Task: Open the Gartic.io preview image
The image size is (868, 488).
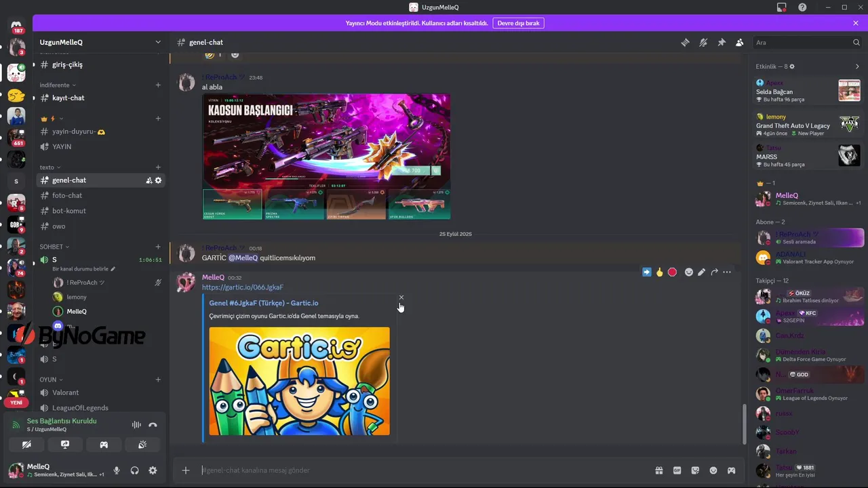Action: (299, 381)
